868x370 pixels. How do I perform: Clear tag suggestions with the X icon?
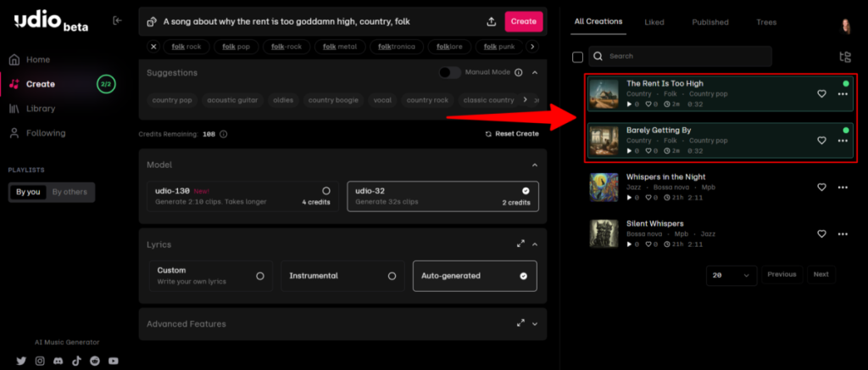point(154,47)
